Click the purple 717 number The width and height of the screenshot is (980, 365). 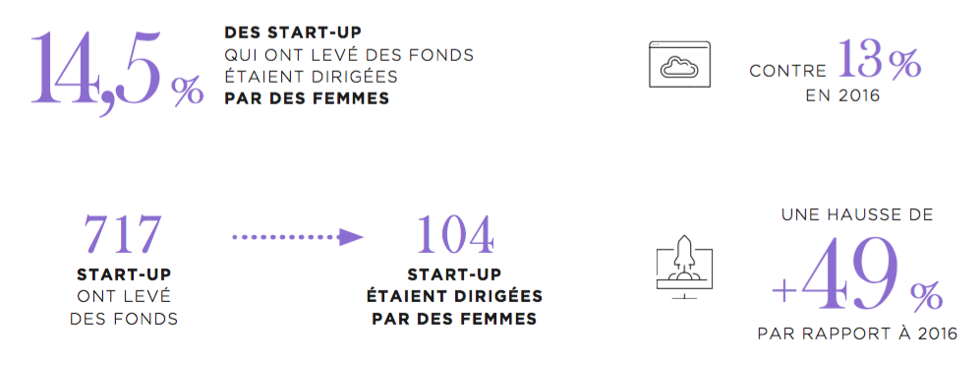123,235
